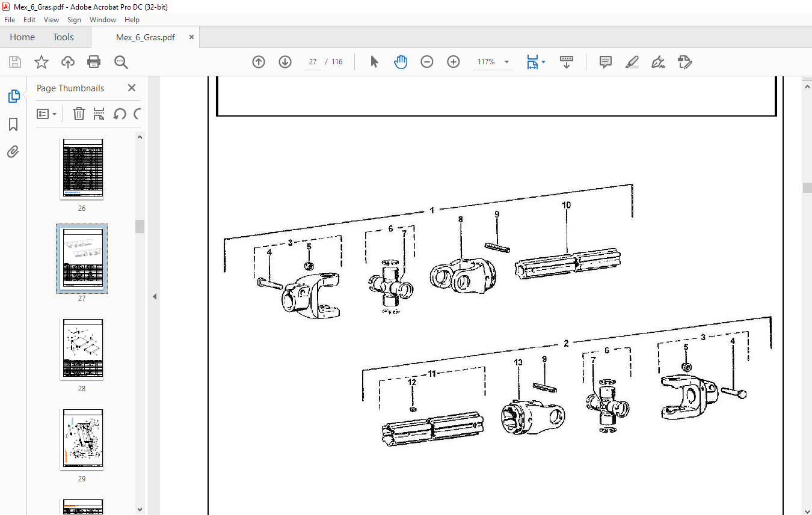Open the zoom level dropdown arrow
The image size is (812, 515).
(506, 62)
